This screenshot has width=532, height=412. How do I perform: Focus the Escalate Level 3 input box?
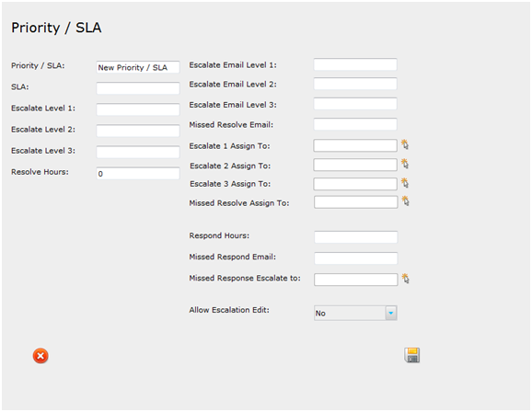138,152
